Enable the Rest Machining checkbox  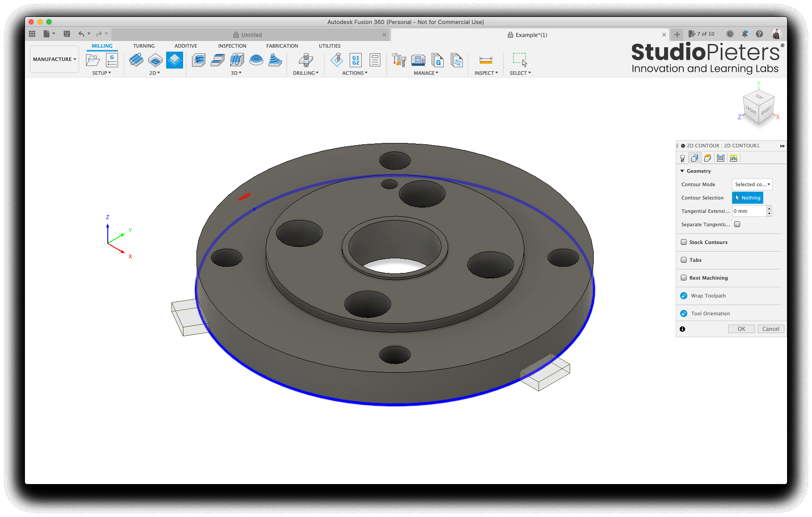coord(684,278)
